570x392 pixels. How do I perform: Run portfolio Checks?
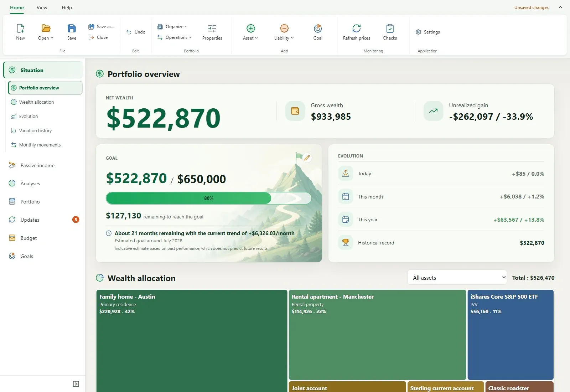pos(390,32)
